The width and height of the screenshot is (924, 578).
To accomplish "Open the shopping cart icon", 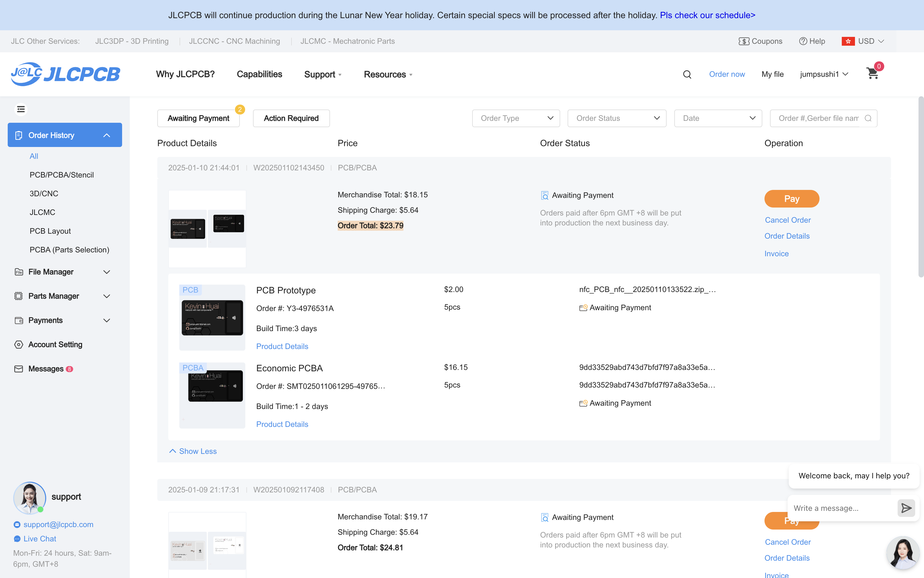I will click(873, 73).
